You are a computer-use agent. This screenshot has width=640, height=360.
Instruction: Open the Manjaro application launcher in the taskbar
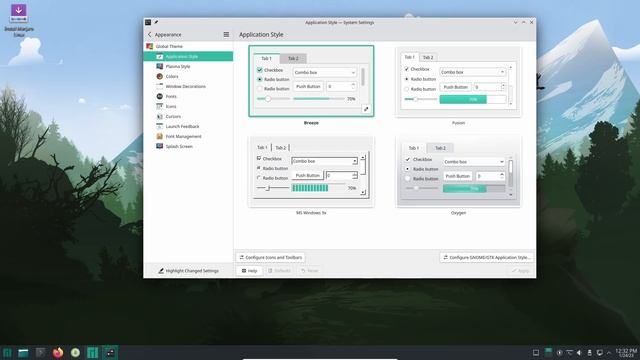click(7, 353)
